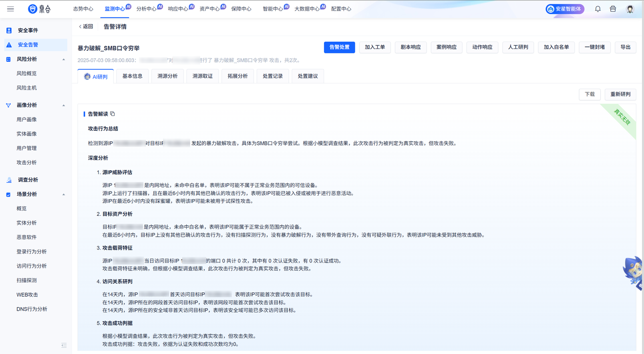The height and width of the screenshot is (354, 644).
Task: Select the 安全告警 sidebar icon
Action: [8, 44]
